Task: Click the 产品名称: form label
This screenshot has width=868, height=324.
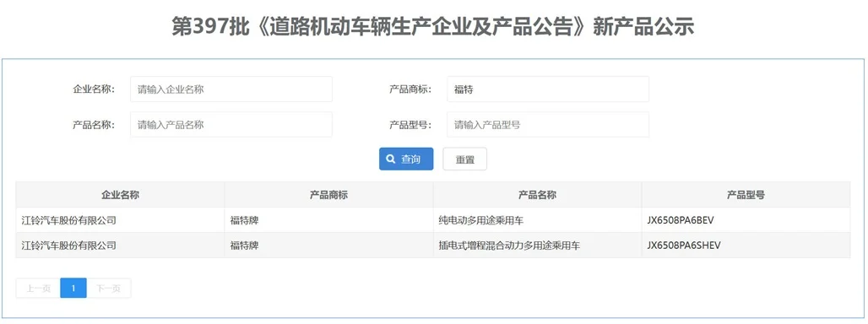Action: coord(94,124)
